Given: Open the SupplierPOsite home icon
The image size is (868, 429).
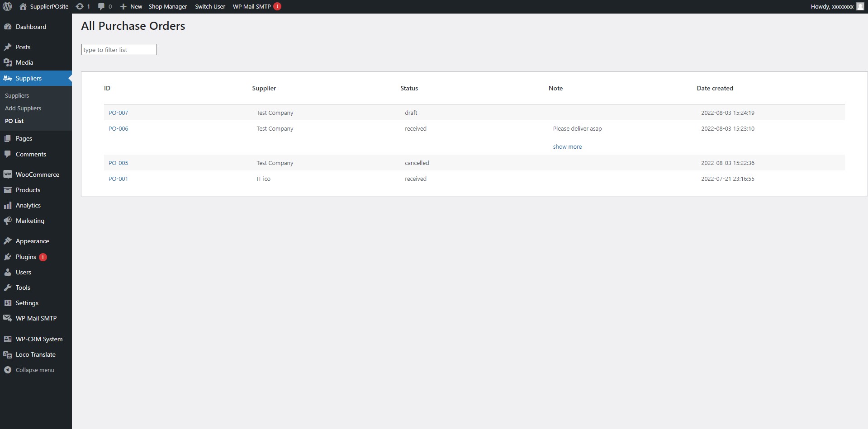Looking at the screenshot, I should click(23, 6).
